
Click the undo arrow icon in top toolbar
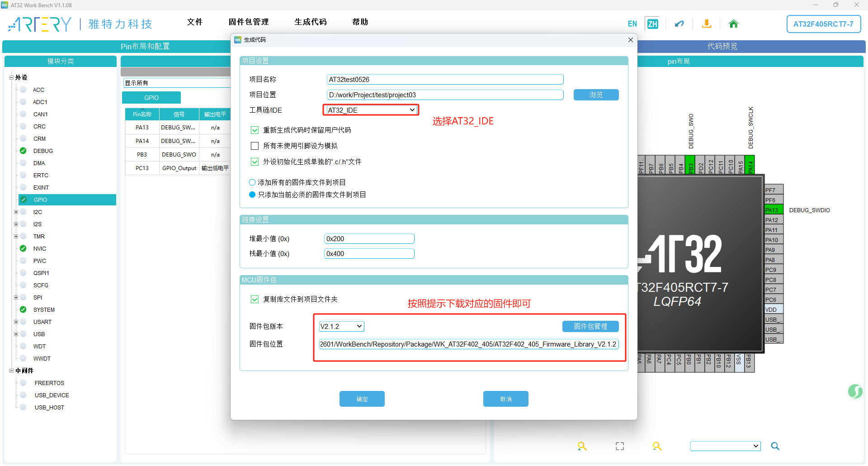point(679,24)
